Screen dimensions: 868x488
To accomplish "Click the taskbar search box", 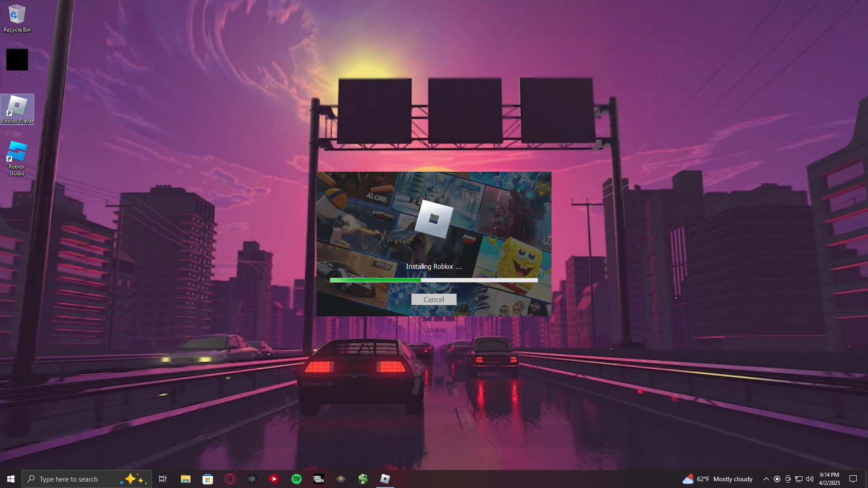I will tap(72, 479).
